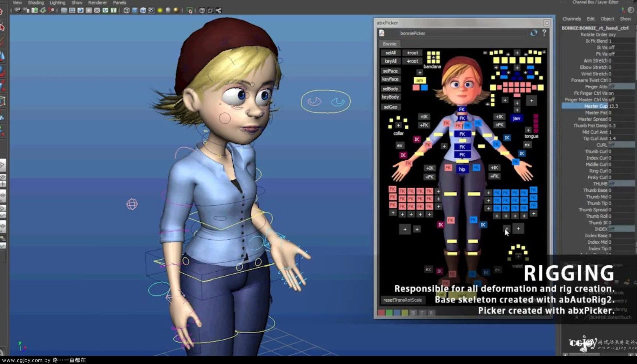Image resolution: width=637 pixels, height=364 pixels.
Task: Click the yellow use-all-lights sphere icon
Action: pyautogui.click(x=160, y=10)
